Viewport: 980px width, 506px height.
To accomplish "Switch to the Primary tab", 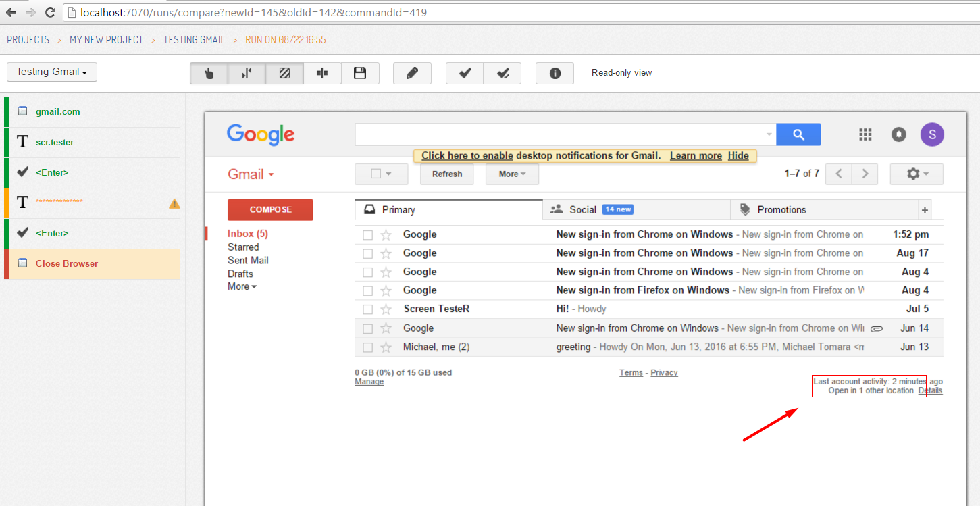I will tap(448, 210).
